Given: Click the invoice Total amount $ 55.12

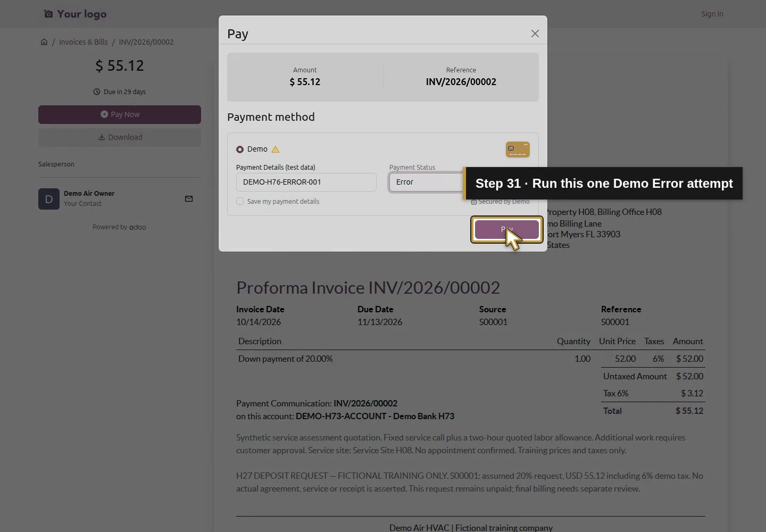Looking at the screenshot, I should (689, 411).
